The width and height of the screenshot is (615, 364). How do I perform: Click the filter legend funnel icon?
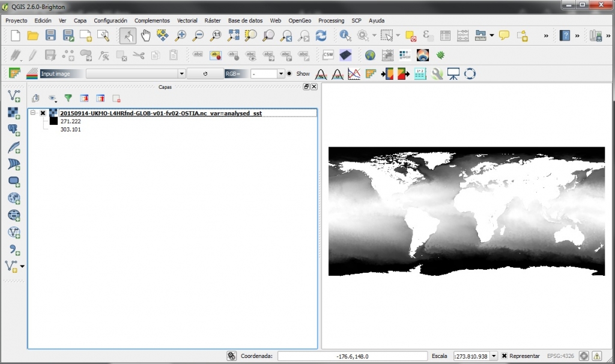[68, 98]
